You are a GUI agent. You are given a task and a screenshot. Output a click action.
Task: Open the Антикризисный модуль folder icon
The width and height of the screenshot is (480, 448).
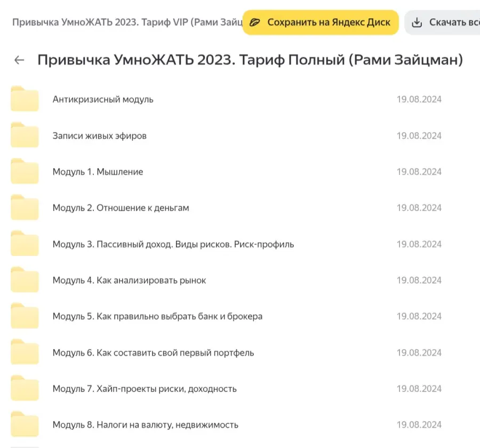click(x=25, y=99)
